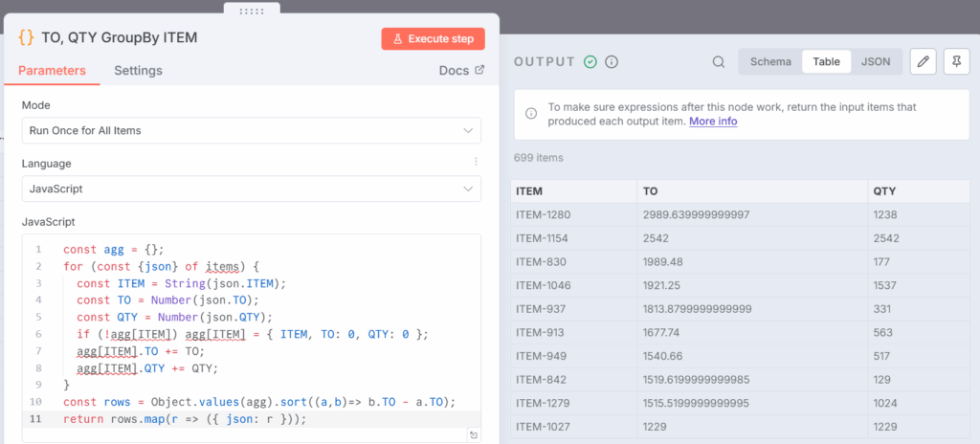Click the green success checkmark icon
980x444 pixels.
tap(590, 62)
